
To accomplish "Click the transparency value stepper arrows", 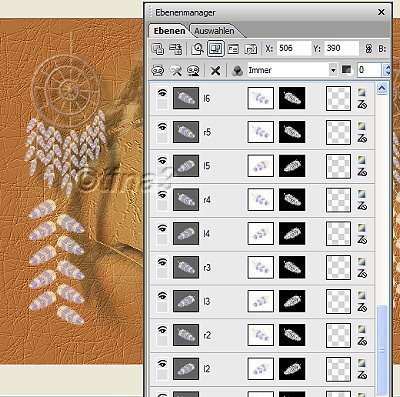I will [387, 70].
